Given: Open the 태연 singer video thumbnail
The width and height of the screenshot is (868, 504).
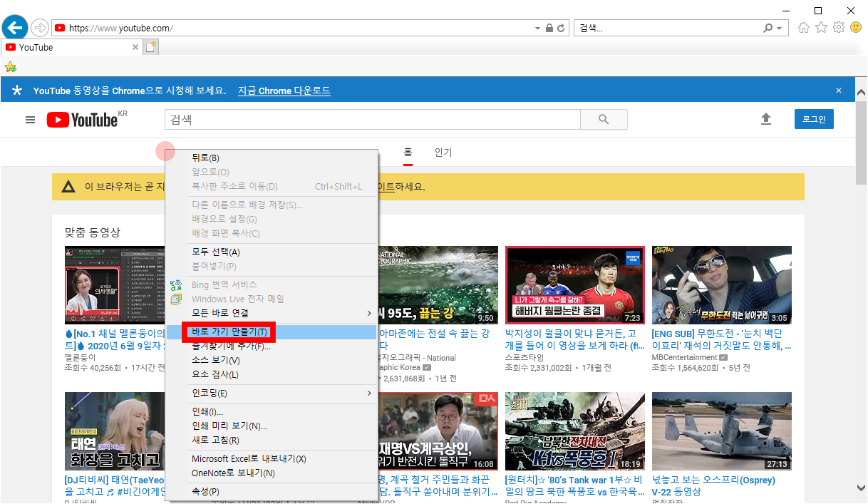Looking at the screenshot, I should (x=115, y=431).
